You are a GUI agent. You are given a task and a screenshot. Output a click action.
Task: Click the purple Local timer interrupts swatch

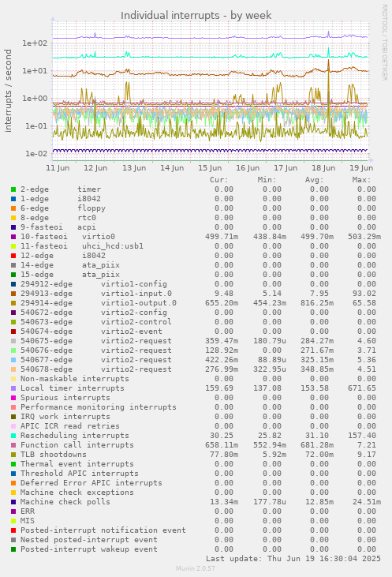(13, 388)
